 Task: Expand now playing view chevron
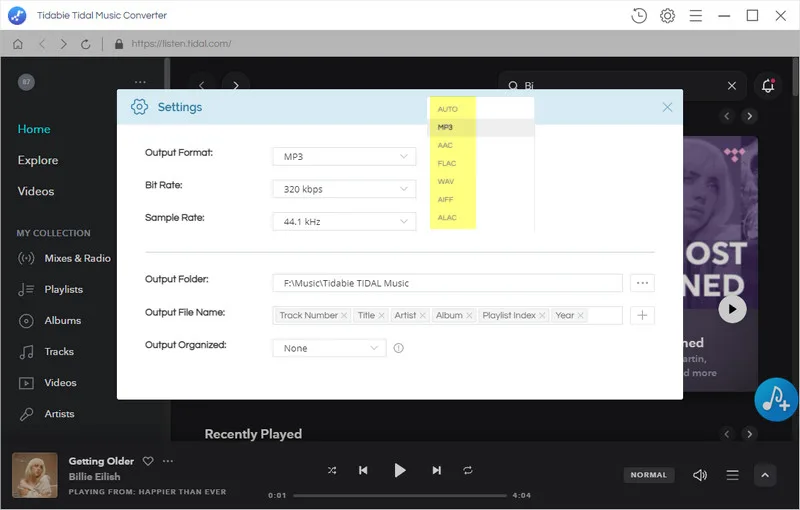[x=765, y=475]
